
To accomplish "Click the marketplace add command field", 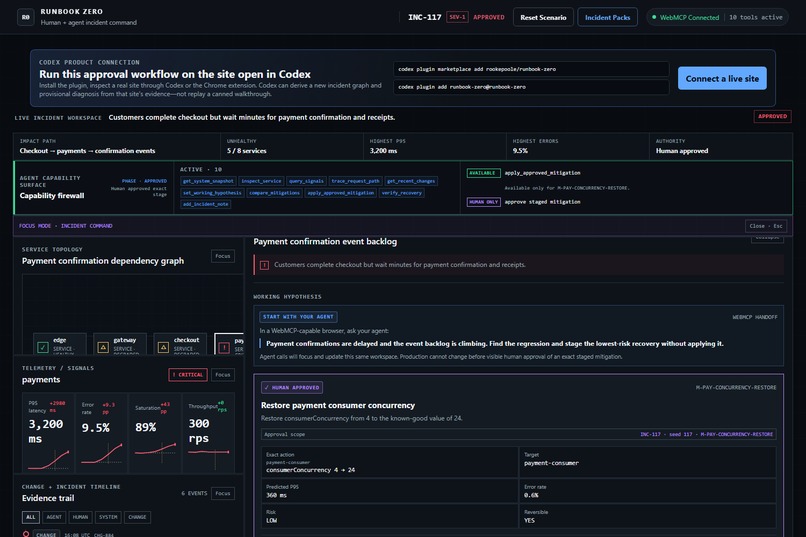I will click(531, 69).
